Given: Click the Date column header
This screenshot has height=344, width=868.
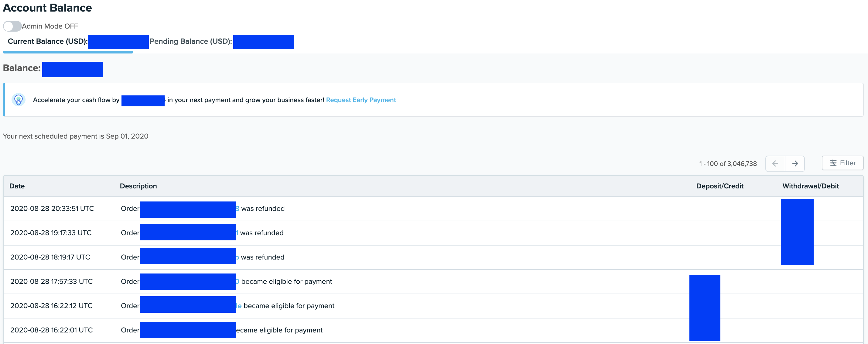Looking at the screenshot, I should [x=17, y=186].
